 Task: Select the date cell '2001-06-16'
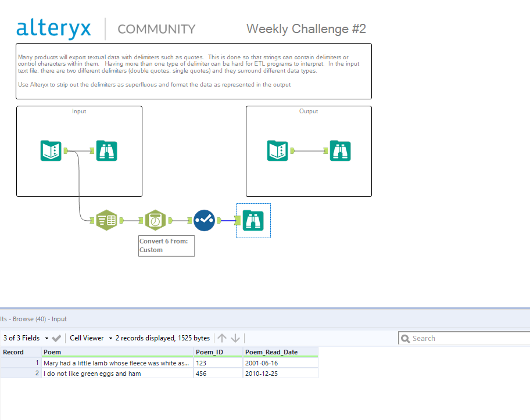click(x=280, y=363)
